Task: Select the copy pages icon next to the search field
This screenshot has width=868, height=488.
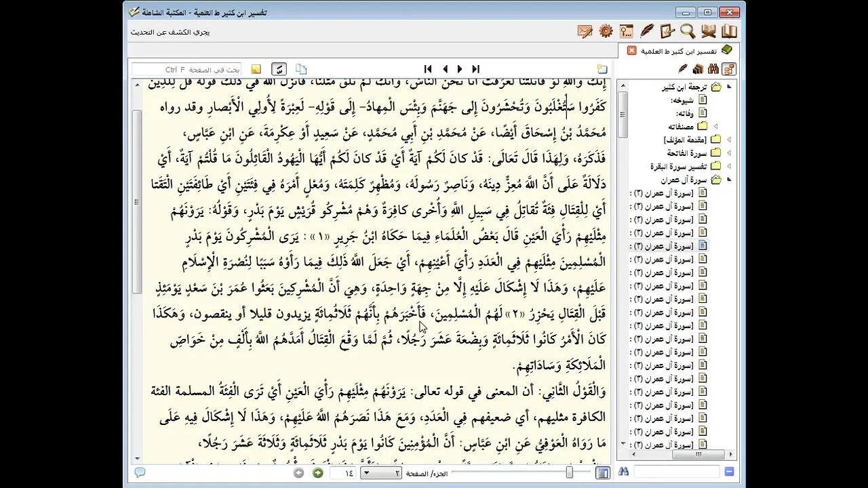Action: pyautogui.click(x=301, y=69)
